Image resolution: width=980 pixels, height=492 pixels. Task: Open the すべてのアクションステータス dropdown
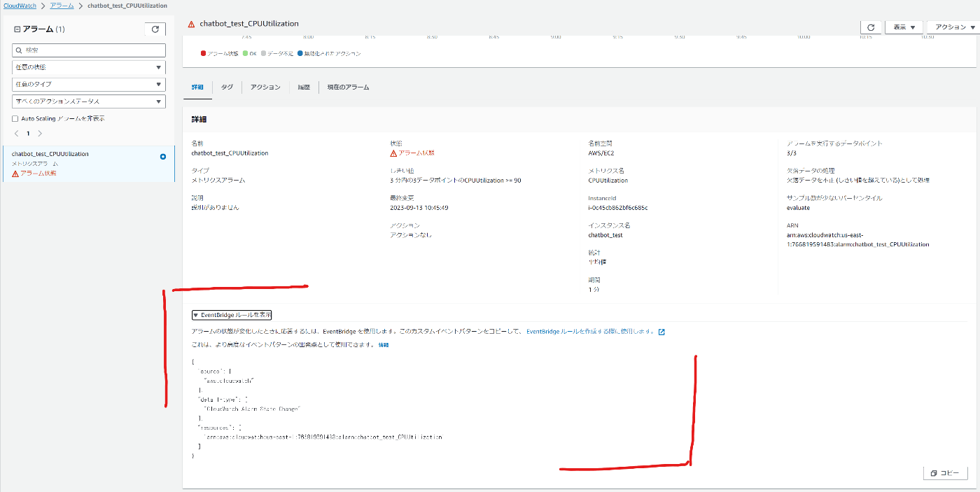tap(89, 101)
